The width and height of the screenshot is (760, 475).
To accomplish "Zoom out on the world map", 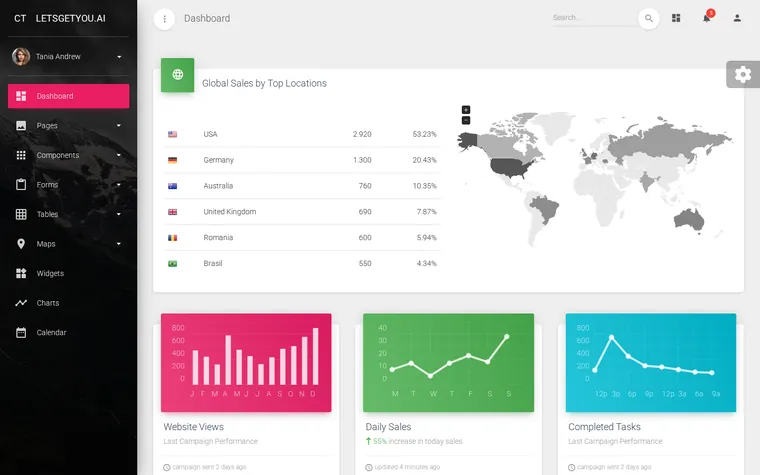I will coord(466,120).
